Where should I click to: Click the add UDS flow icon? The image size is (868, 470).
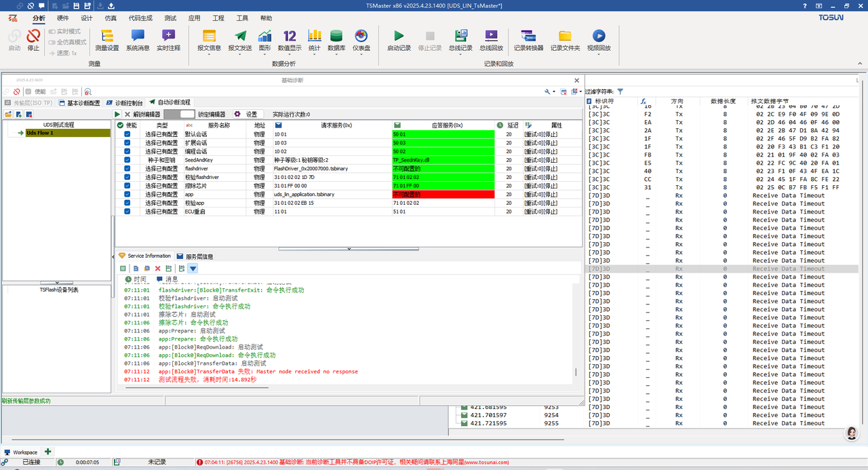[x=18, y=114]
